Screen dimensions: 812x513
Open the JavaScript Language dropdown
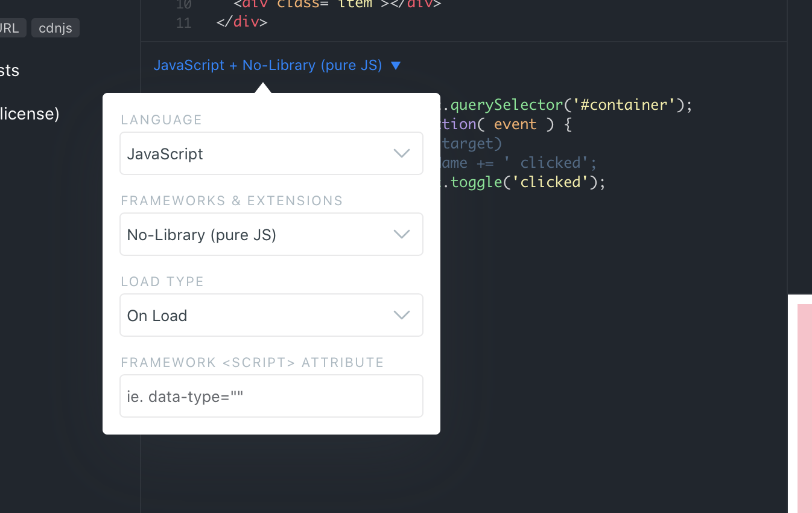click(x=271, y=153)
